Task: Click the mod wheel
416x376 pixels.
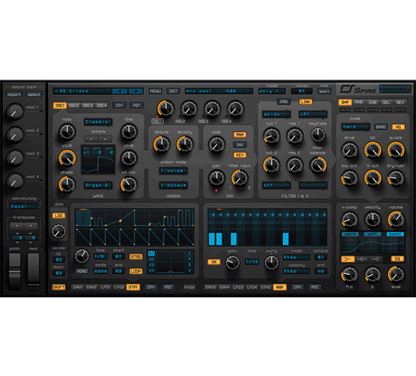Action: (x=33, y=271)
